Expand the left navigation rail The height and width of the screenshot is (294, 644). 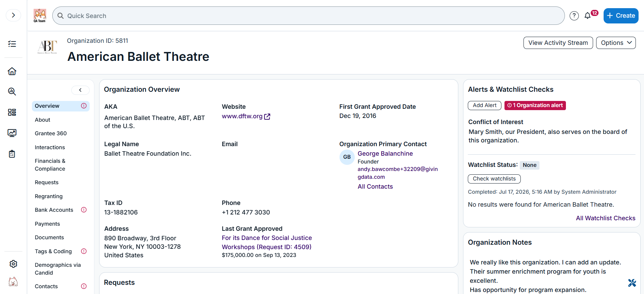(x=13, y=15)
